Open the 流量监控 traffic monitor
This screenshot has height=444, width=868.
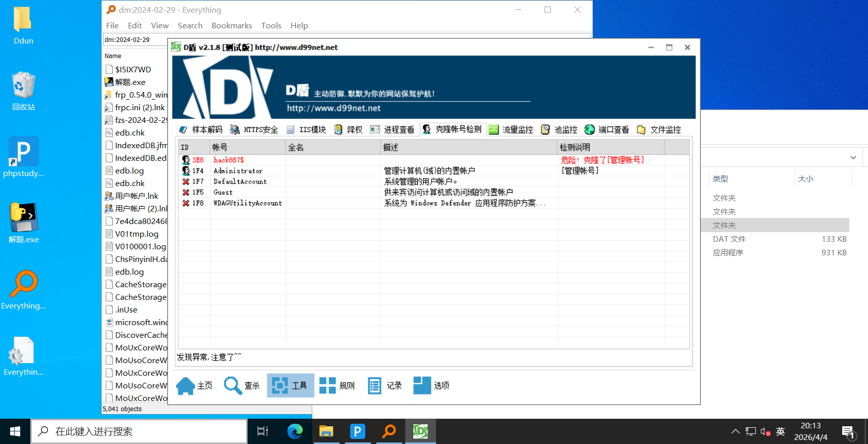[511, 129]
